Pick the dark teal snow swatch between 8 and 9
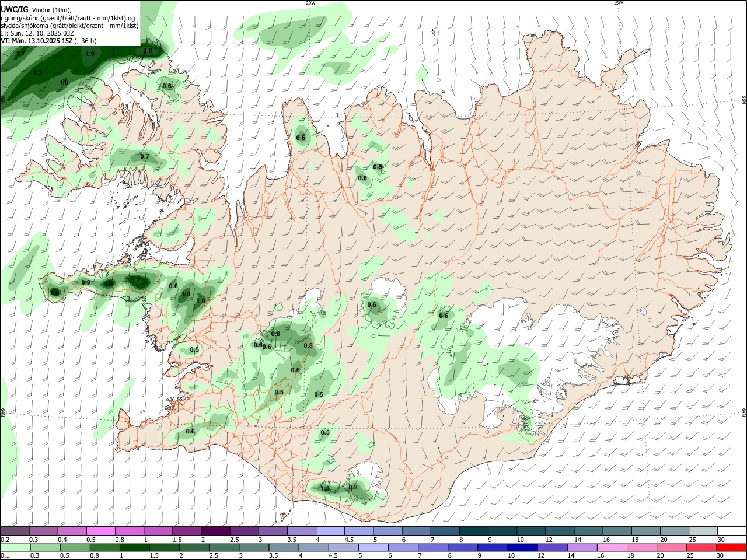The width and height of the screenshot is (747, 560). tap(474, 531)
